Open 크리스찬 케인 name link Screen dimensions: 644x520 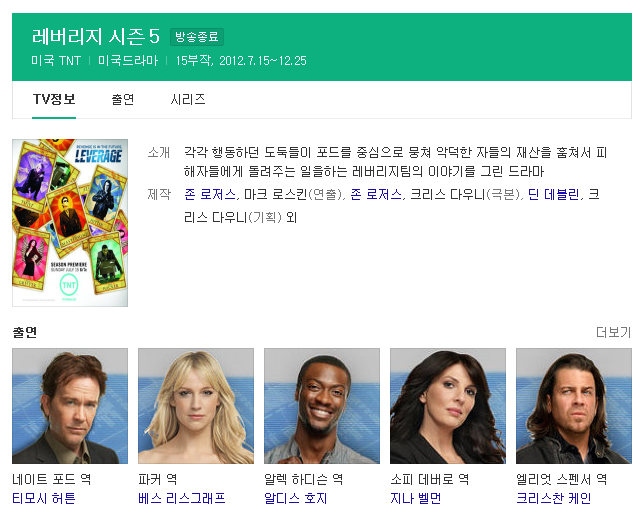(554, 498)
